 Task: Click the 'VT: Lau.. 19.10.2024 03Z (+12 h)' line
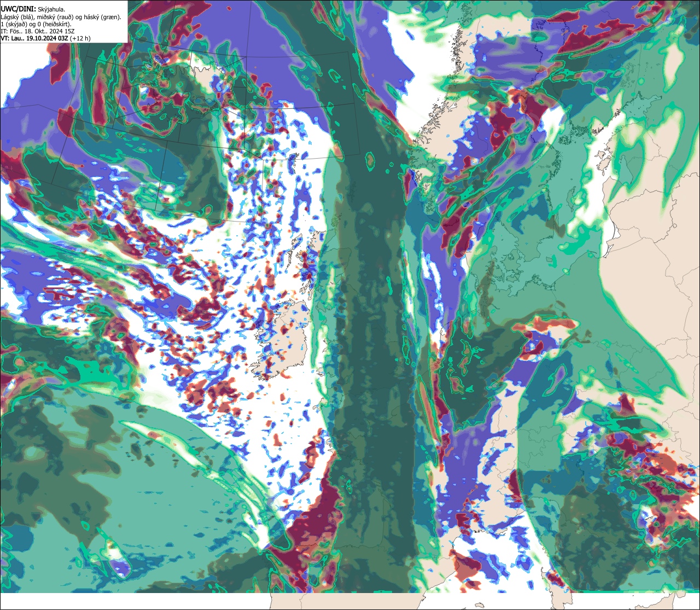[x=46, y=38]
